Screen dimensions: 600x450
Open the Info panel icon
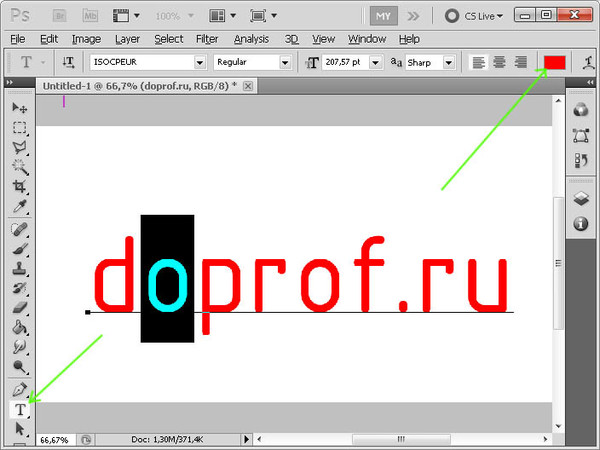point(581,223)
